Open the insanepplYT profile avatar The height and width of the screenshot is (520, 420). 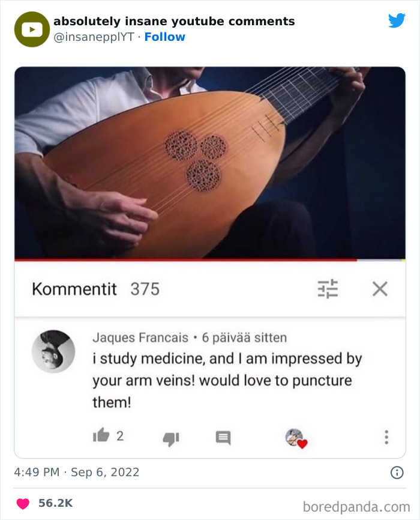tap(32, 29)
